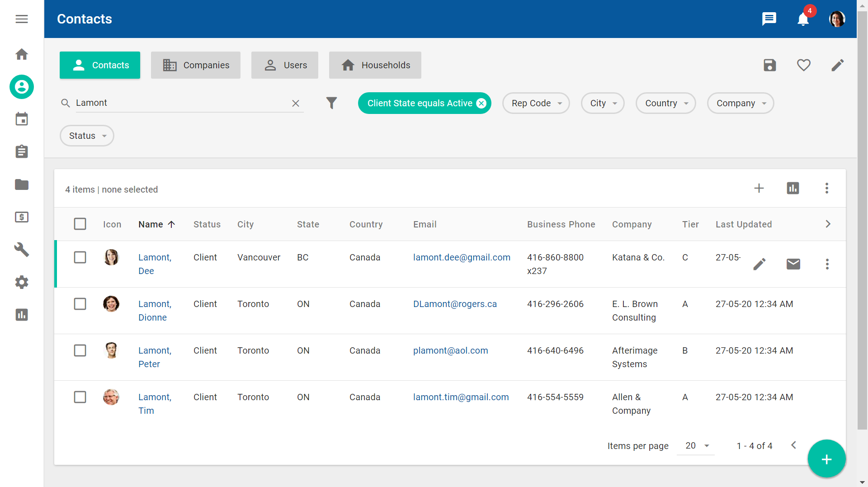Open the notifications bell icon
The image size is (868, 487).
pyautogui.click(x=803, y=19)
